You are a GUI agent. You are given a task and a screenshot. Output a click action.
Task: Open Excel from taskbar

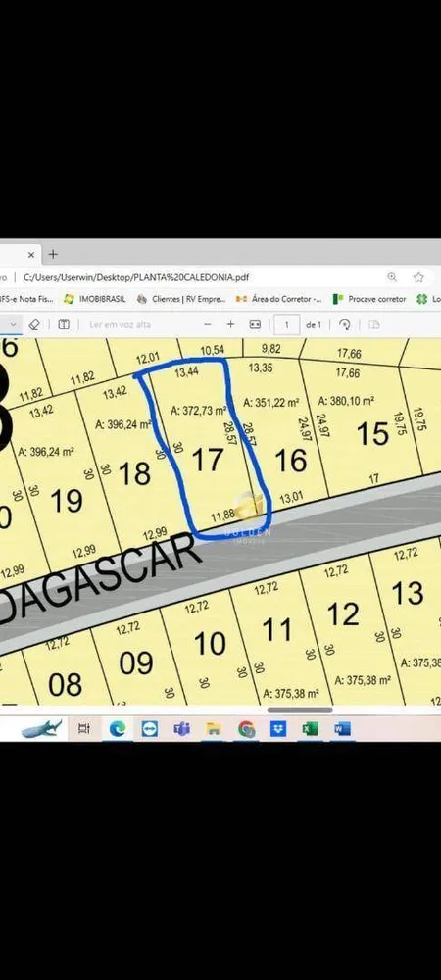[x=311, y=729]
